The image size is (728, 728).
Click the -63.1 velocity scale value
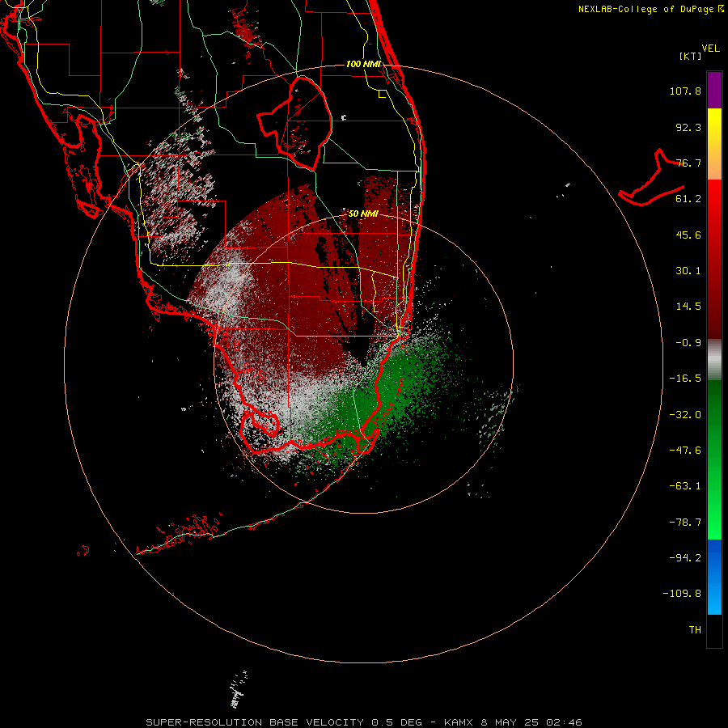pos(685,486)
